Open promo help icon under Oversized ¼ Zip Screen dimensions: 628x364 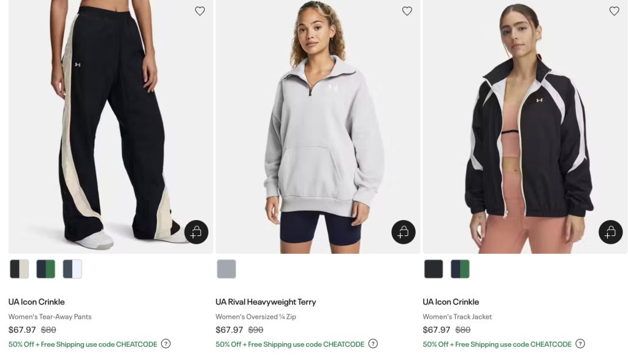pyautogui.click(x=373, y=344)
